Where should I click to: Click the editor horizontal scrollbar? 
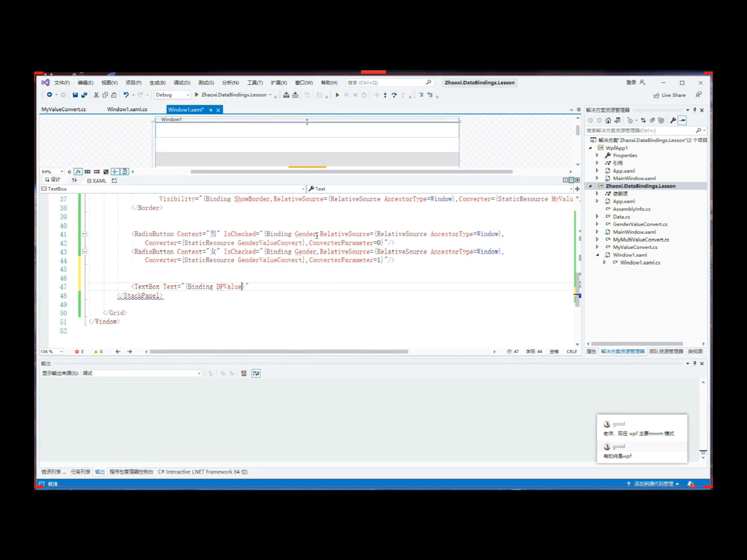278,352
